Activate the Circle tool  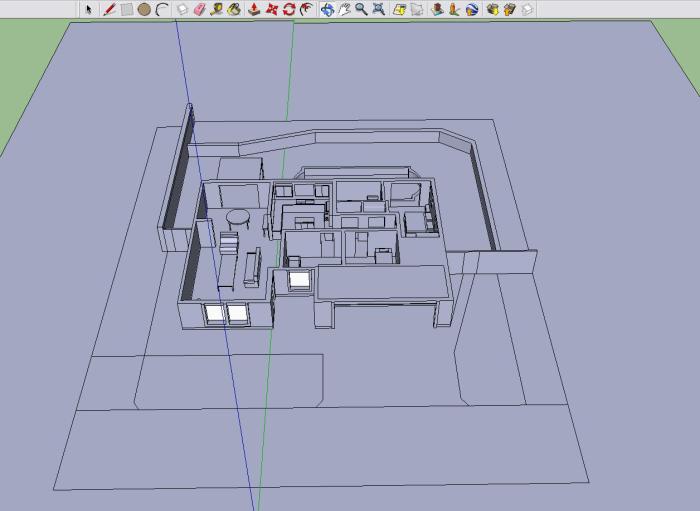tap(144, 9)
